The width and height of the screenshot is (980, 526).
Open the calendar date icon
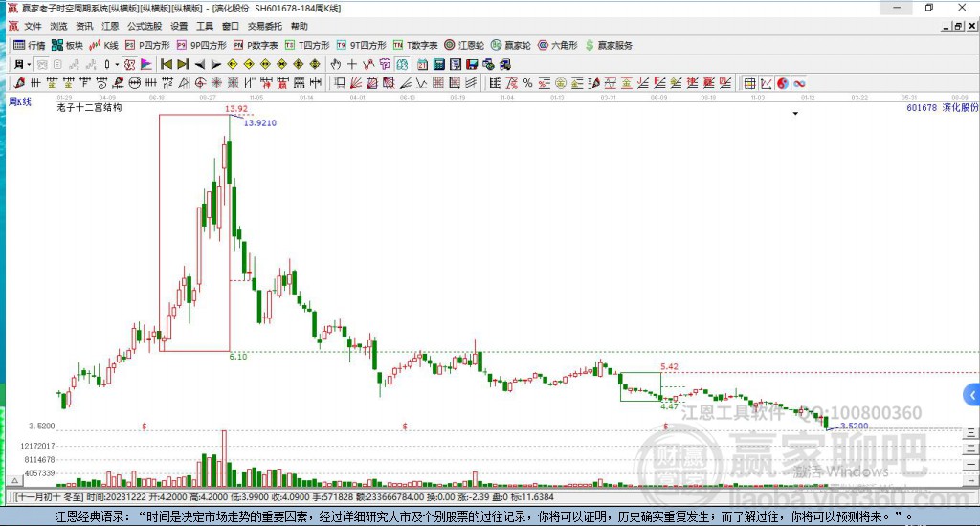coord(422,64)
